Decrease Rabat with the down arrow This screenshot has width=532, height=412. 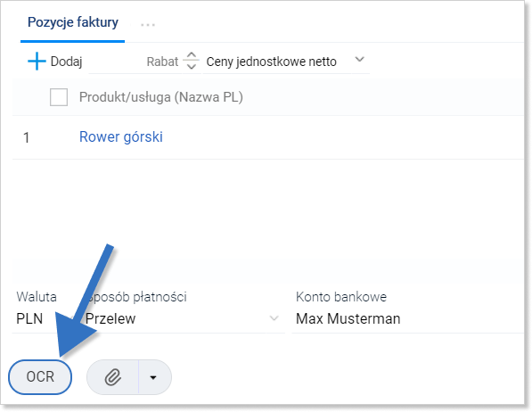[x=192, y=66]
